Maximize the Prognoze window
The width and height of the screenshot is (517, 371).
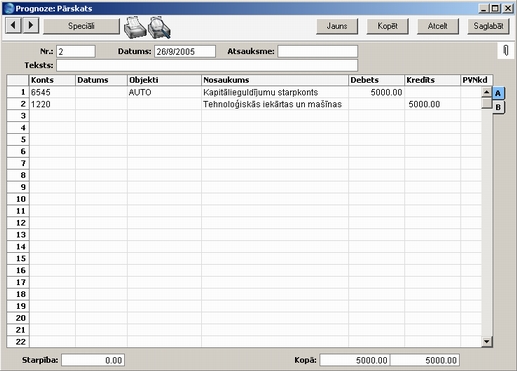coord(495,8)
